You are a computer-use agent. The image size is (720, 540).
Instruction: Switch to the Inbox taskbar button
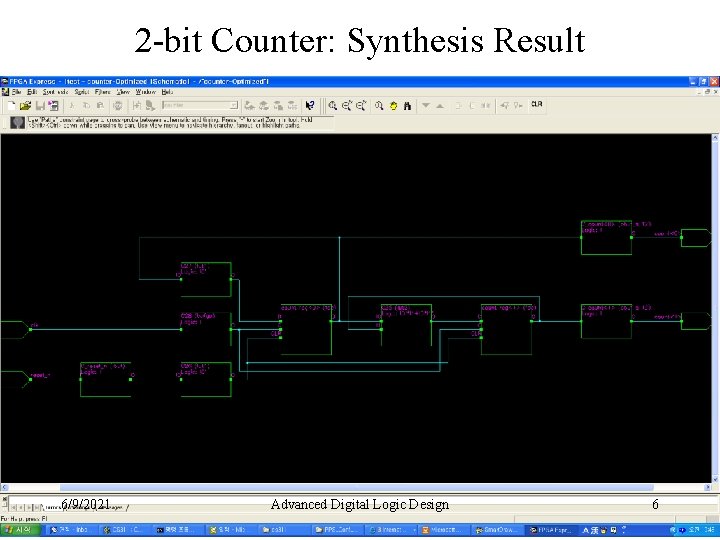pyautogui.click(x=72, y=530)
